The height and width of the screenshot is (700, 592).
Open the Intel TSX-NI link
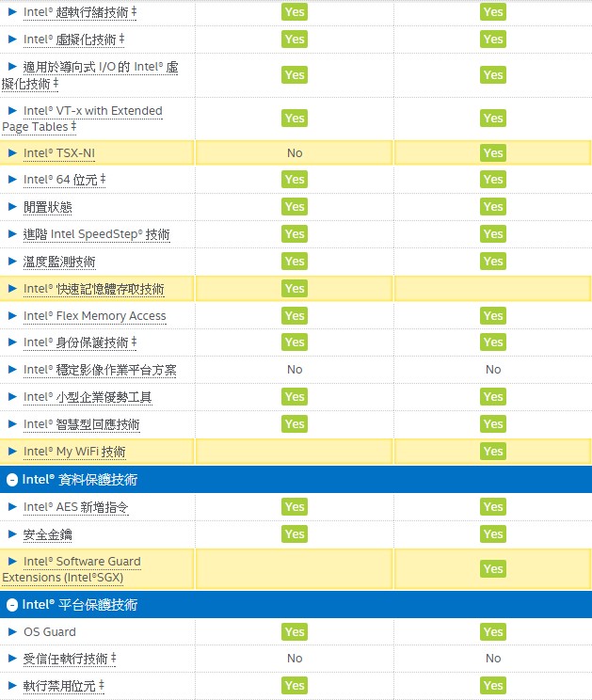[x=59, y=153]
